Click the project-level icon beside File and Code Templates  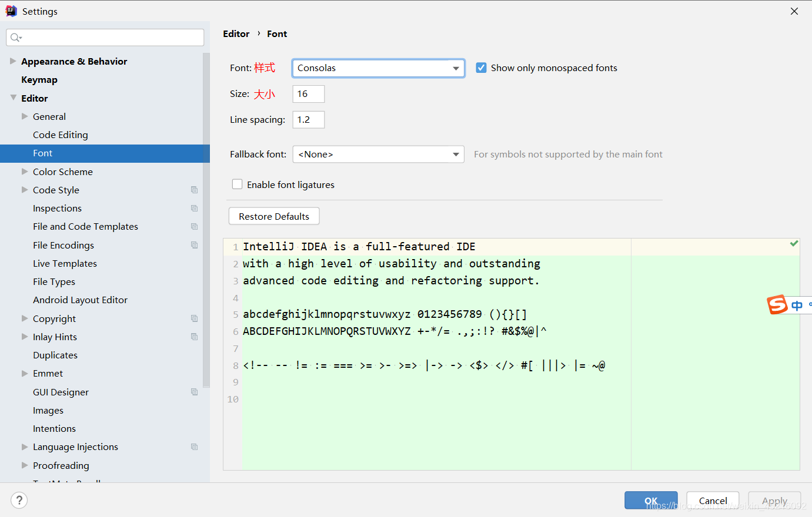[194, 226]
